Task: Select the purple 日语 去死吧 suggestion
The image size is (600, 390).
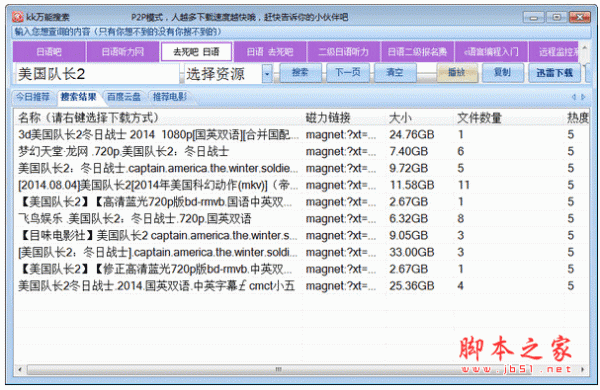Action: [x=270, y=52]
